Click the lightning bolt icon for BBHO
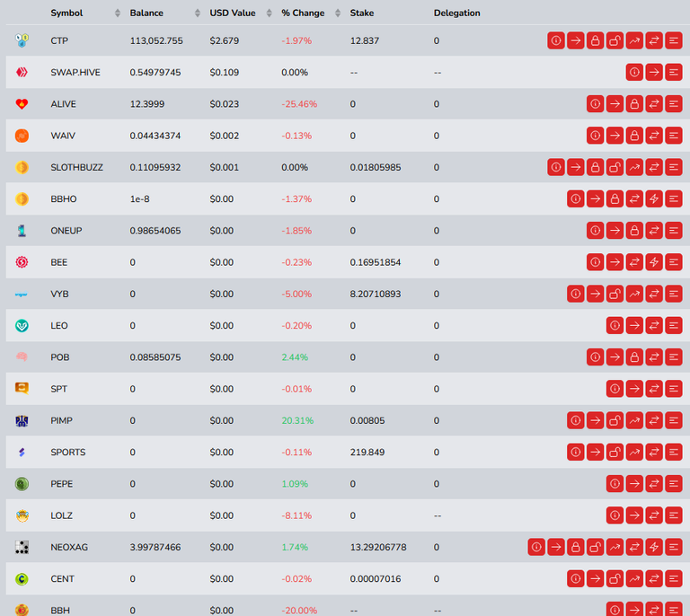Viewport: 690px width, 616px height. (x=654, y=199)
